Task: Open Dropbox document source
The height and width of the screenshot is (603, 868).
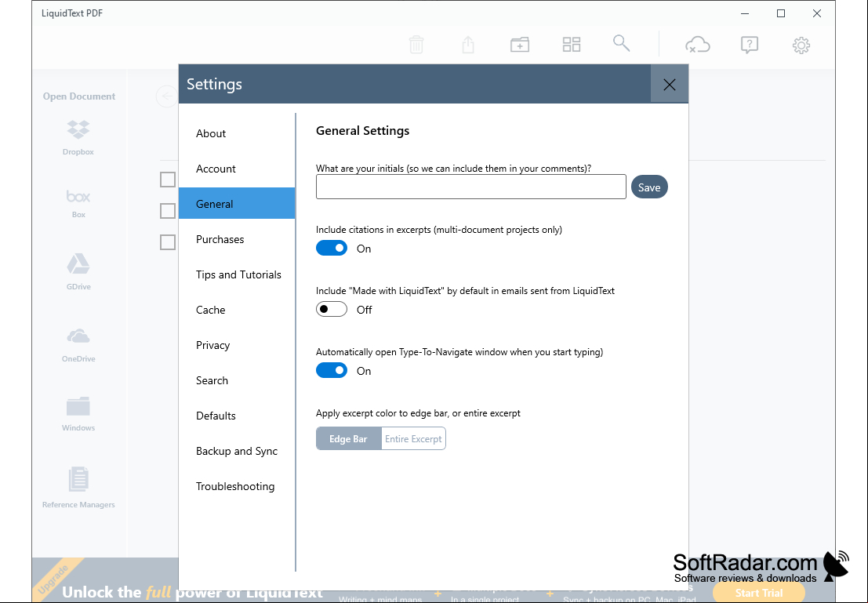Action: [78, 137]
